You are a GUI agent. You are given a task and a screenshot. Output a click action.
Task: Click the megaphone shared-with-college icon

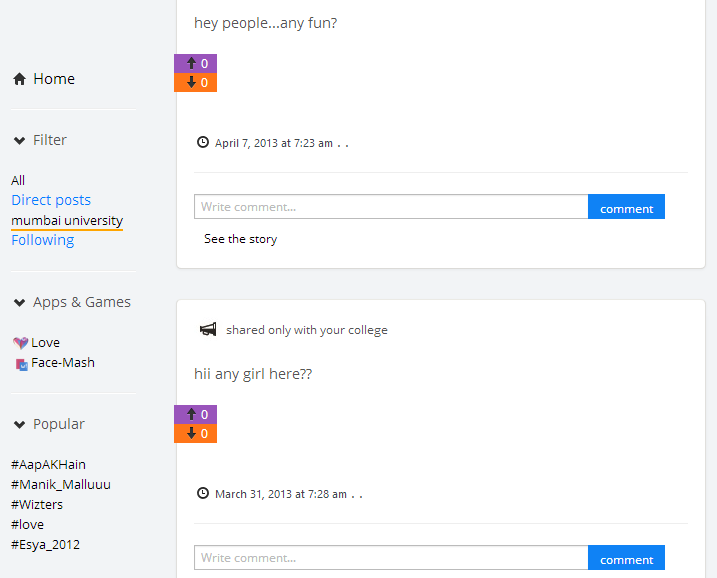(x=208, y=329)
